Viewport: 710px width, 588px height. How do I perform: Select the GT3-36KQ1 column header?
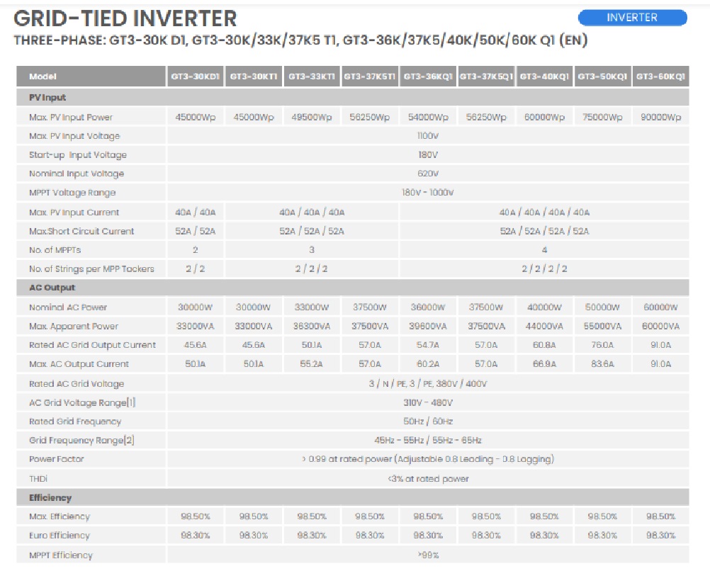(x=428, y=77)
